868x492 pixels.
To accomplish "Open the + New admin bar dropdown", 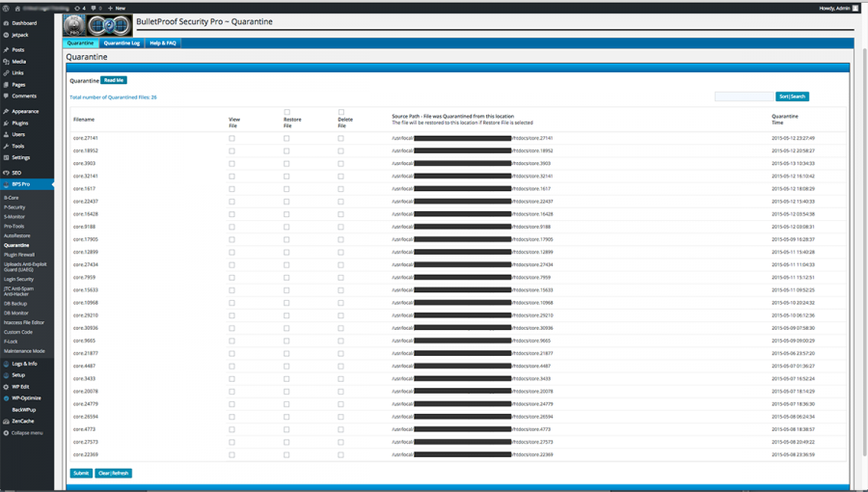I will click(x=117, y=8).
